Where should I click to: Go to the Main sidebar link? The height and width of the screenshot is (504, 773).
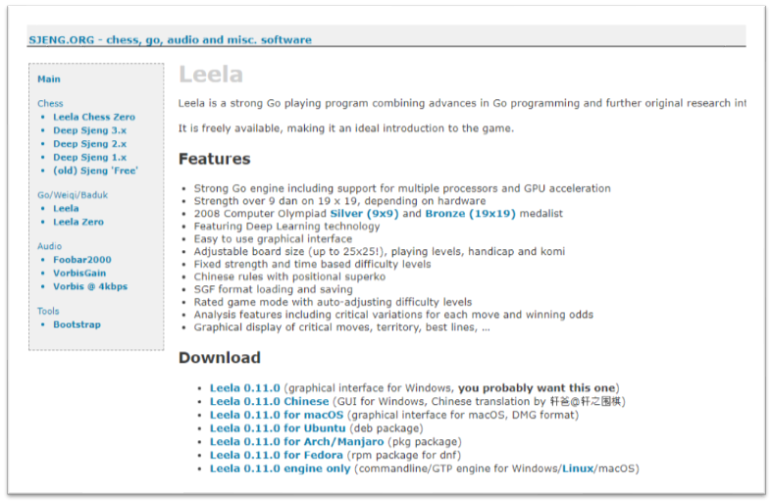(49, 79)
